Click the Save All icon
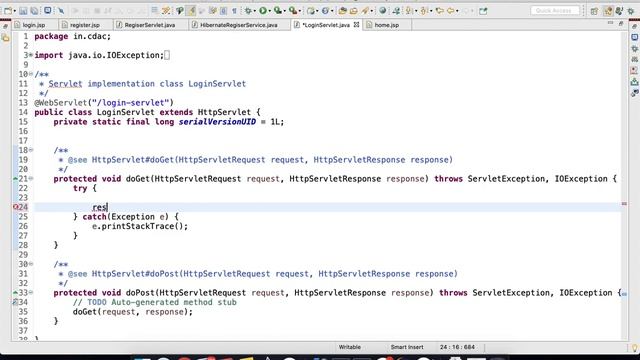Viewport: 640px width, 360px height. point(34,11)
